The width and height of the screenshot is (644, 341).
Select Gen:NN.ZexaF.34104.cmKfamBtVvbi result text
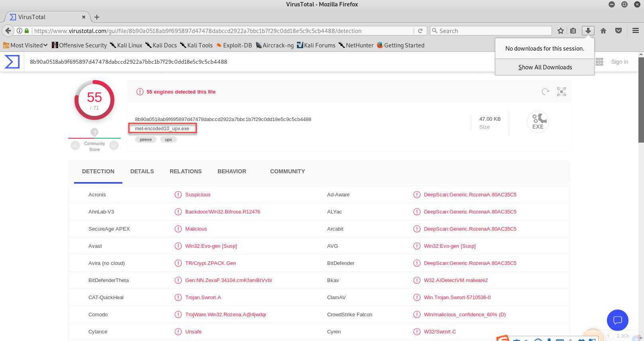(228, 280)
